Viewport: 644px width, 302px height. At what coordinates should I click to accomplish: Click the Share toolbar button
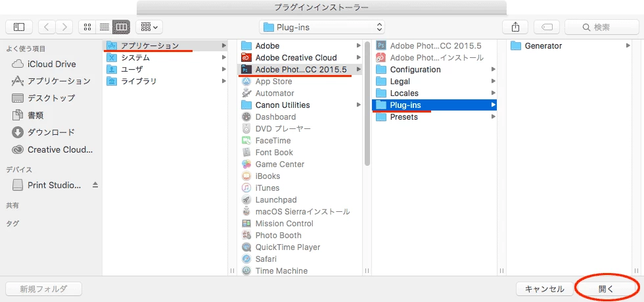515,27
